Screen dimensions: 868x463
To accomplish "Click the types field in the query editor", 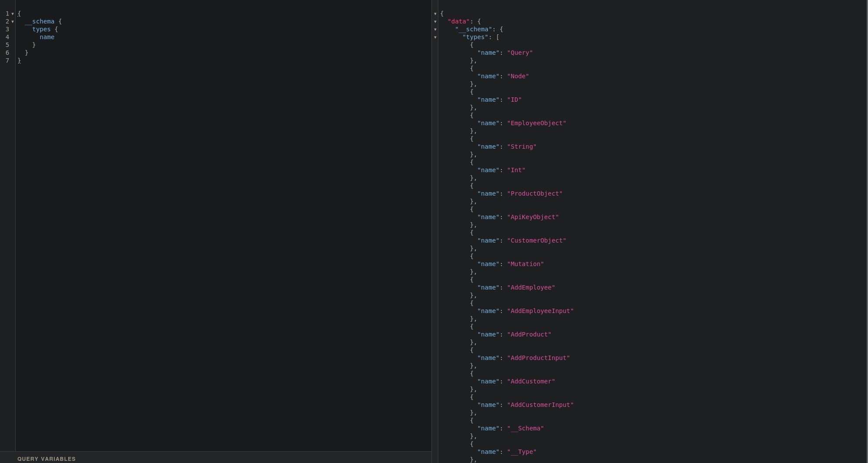I will point(41,29).
